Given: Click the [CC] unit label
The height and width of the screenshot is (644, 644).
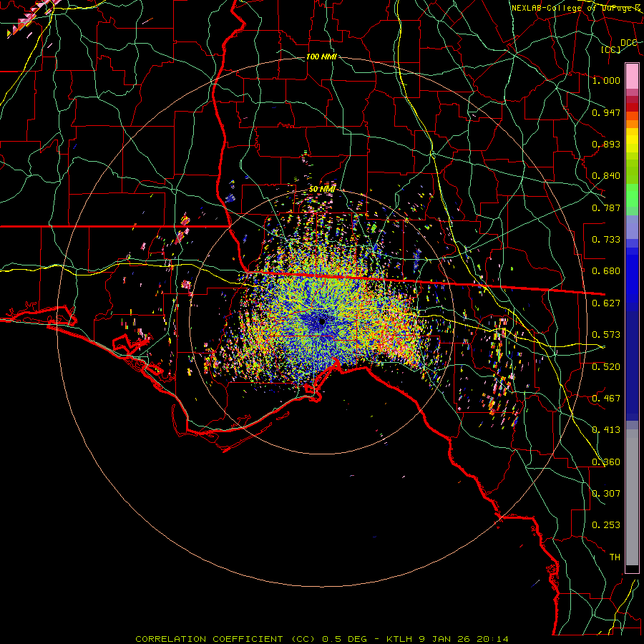Looking at the screenshot, I should pos(611,49).
